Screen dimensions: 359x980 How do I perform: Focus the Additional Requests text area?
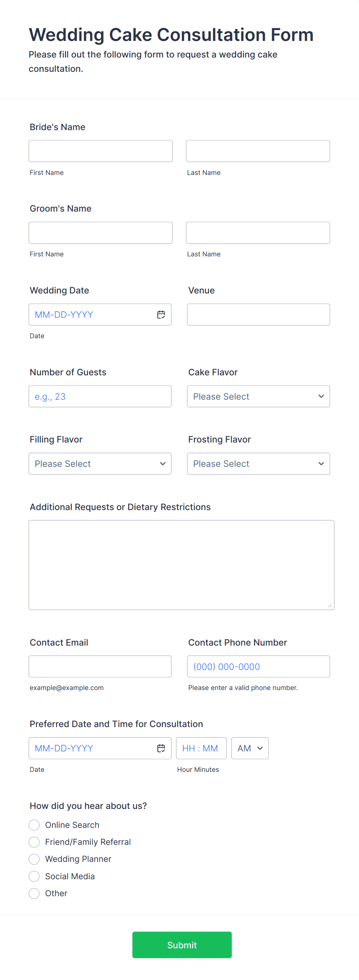[x=181, y=565]
